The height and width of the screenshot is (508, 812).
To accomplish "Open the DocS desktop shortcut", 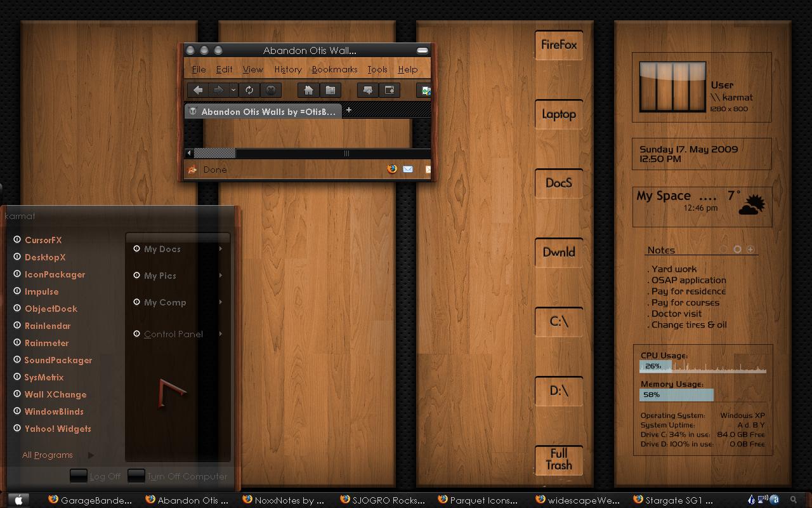I will point(559,183).
